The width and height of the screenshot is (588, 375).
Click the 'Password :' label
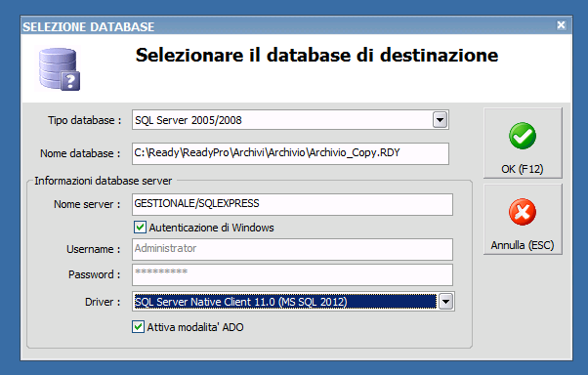94,274
